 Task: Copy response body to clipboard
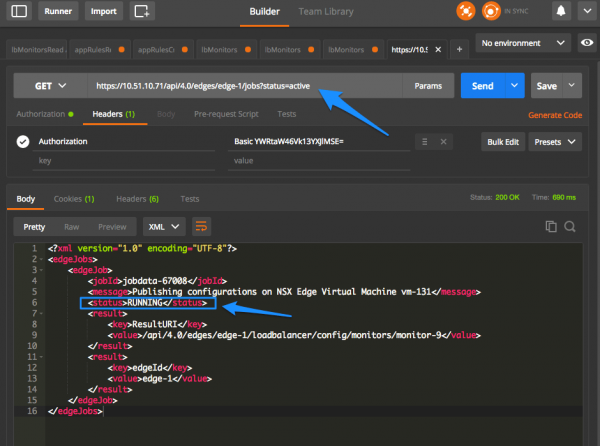tap(551, 226)
